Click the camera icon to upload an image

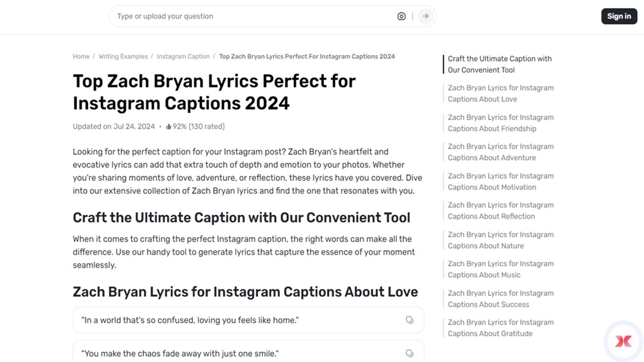pos(401,16)
